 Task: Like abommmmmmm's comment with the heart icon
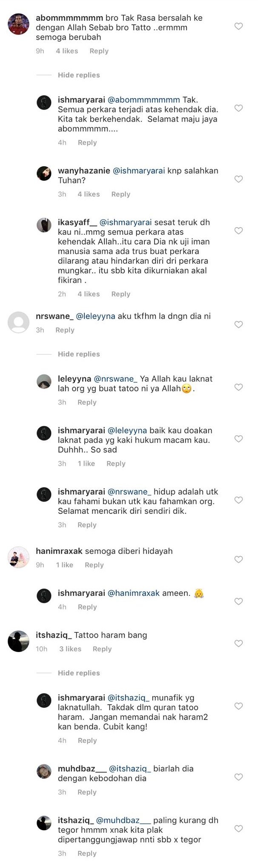click(239, 26)
